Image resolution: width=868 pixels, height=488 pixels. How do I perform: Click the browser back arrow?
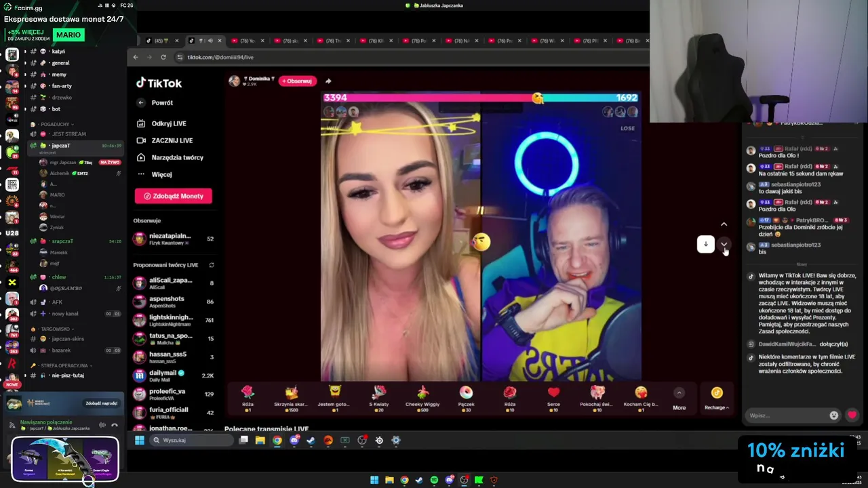click(x=135, y=57)
